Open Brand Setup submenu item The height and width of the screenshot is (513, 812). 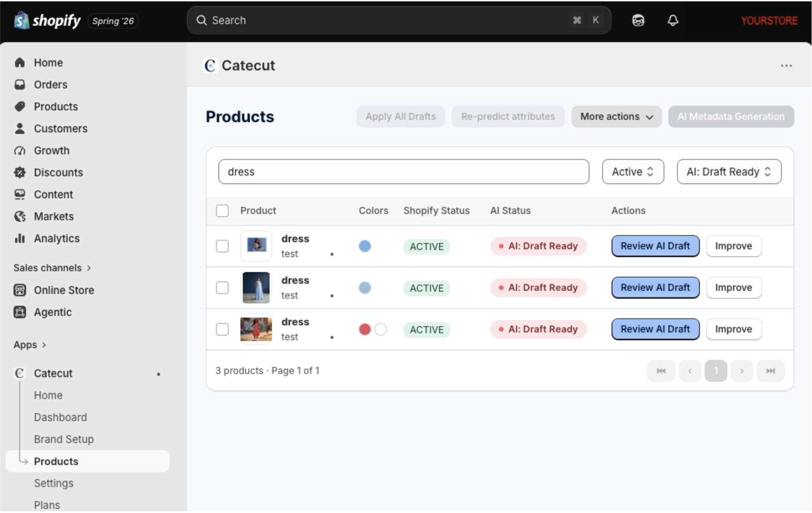pos(64,439)
